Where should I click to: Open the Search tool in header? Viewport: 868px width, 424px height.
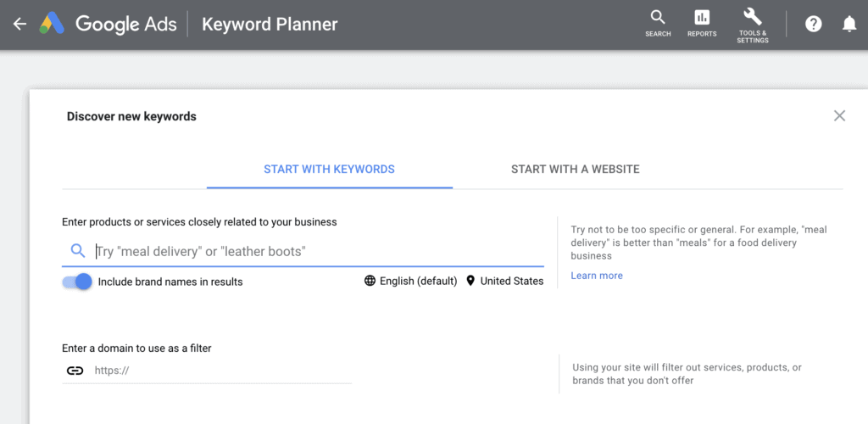tap(658, 24)
